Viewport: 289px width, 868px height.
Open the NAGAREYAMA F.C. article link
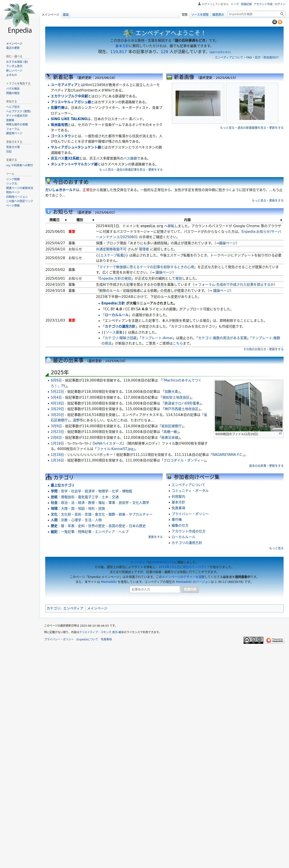click(x=228, y=455)
